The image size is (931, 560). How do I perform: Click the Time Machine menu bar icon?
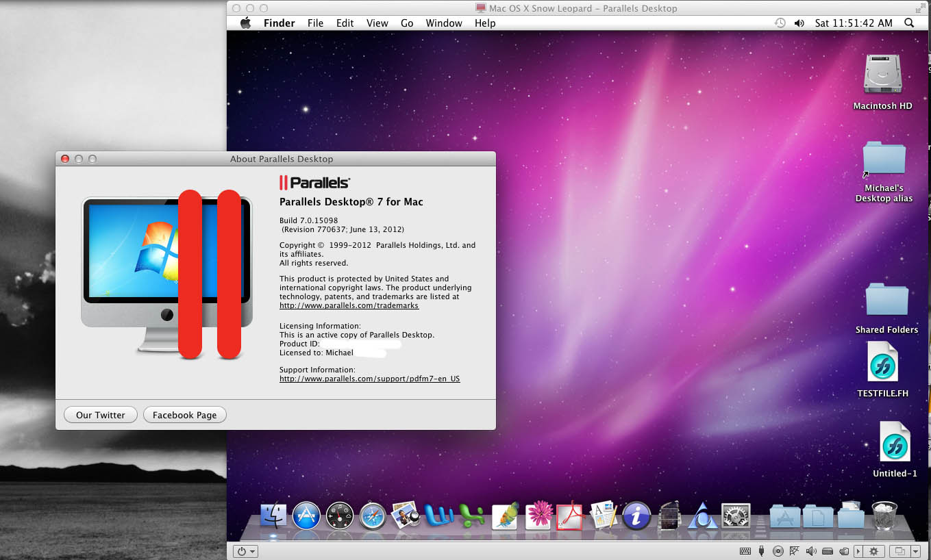[x=780, y=23]
